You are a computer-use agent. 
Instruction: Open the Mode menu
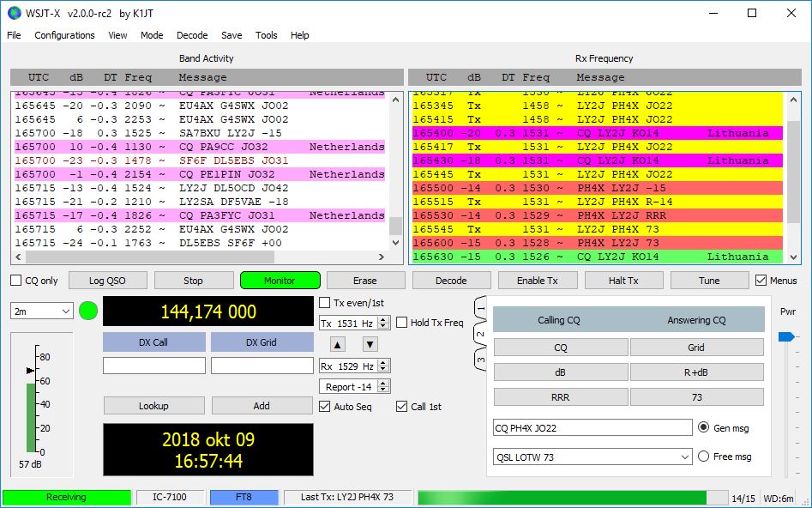pyautogui.click(x=152, y=35)
